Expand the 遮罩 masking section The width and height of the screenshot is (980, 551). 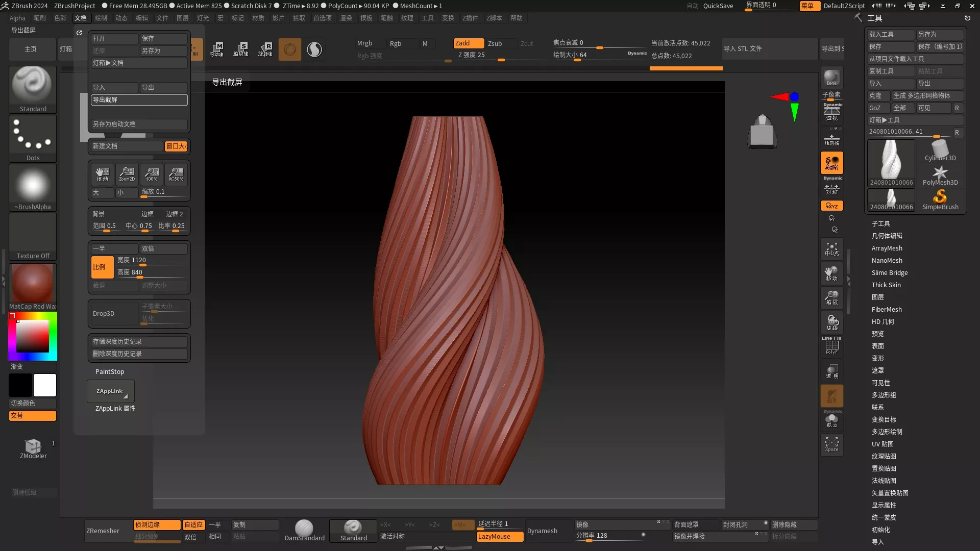pyautogui.click(x=878, y=370)
